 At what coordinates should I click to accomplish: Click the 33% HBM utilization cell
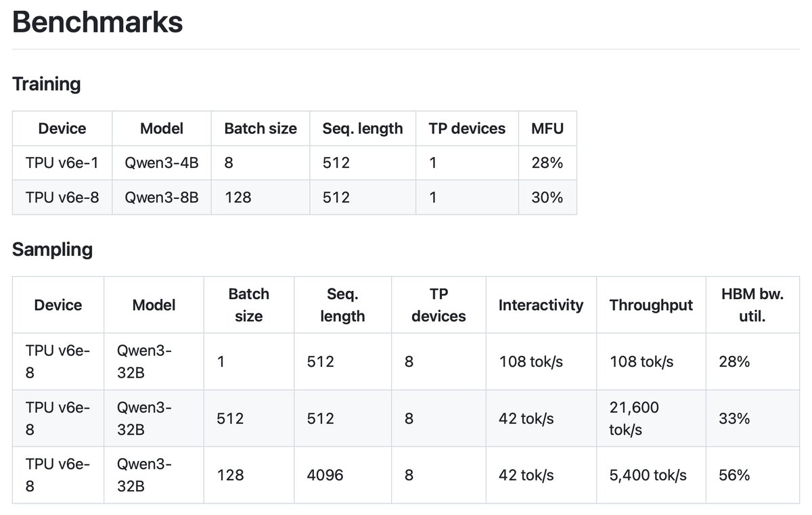coord(734,418)
